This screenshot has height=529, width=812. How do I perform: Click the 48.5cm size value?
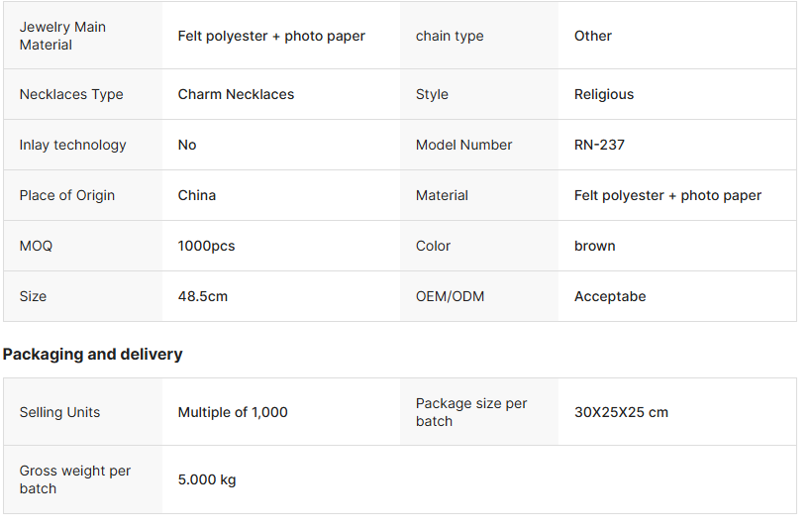[x=203, y=296]
